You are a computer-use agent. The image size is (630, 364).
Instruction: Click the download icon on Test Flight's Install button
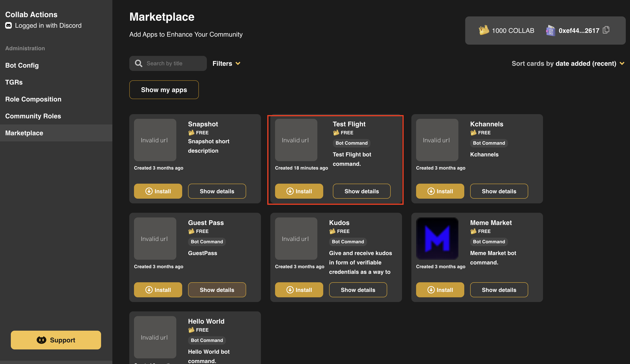(290, 191)
